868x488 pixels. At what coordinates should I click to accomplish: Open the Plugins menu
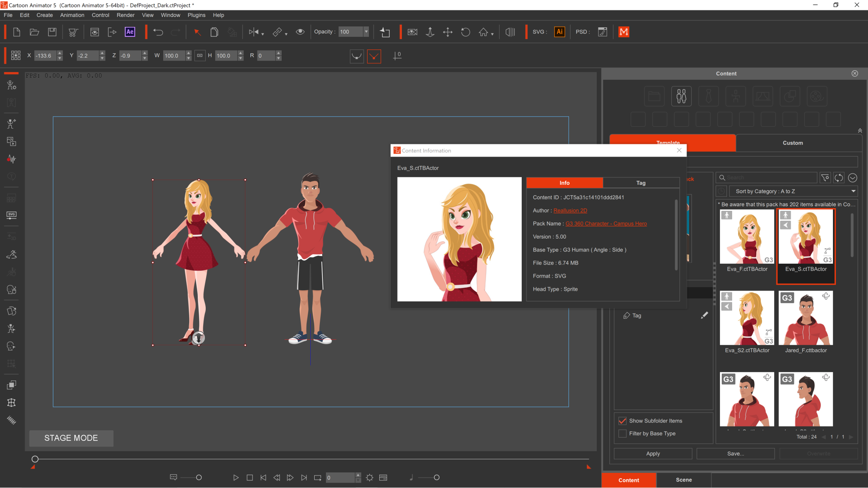tap(196, 15)
